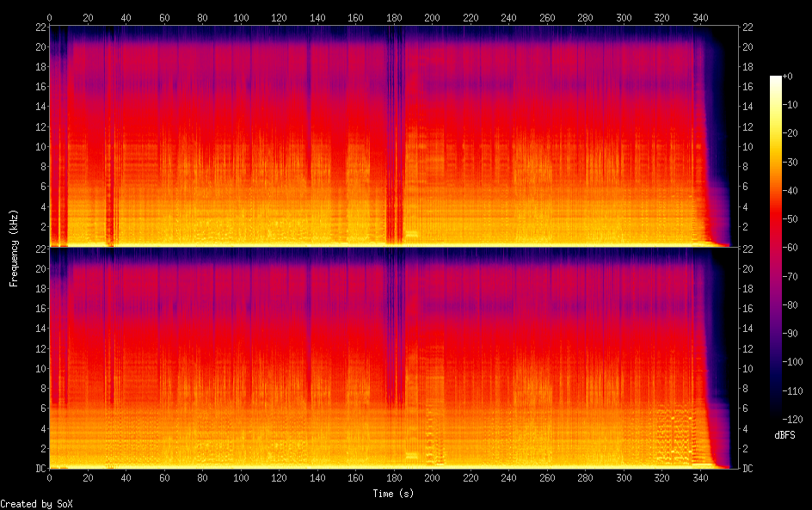The height and width of the screenshot is (510, 812).
Task: Click the 180 tick on the top time axis
Action: 394,17
